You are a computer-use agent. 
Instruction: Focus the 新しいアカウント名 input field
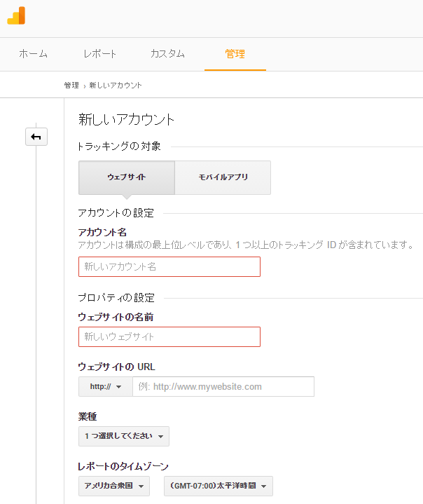coord(169,266)
